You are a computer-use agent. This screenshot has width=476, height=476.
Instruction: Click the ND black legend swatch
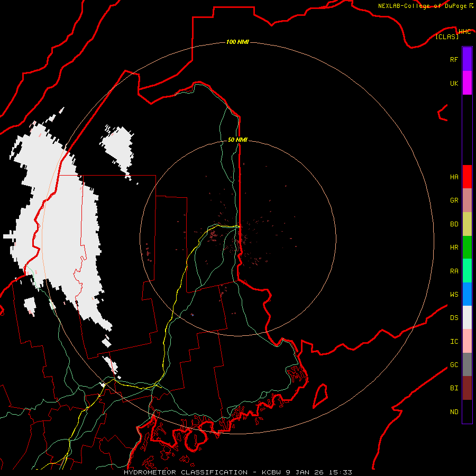point(467,411)
